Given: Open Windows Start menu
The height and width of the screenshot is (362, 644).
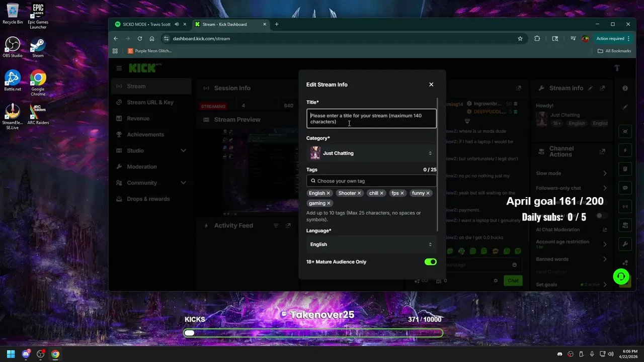Looking at the screenshot, I should [x=11, y=354].
